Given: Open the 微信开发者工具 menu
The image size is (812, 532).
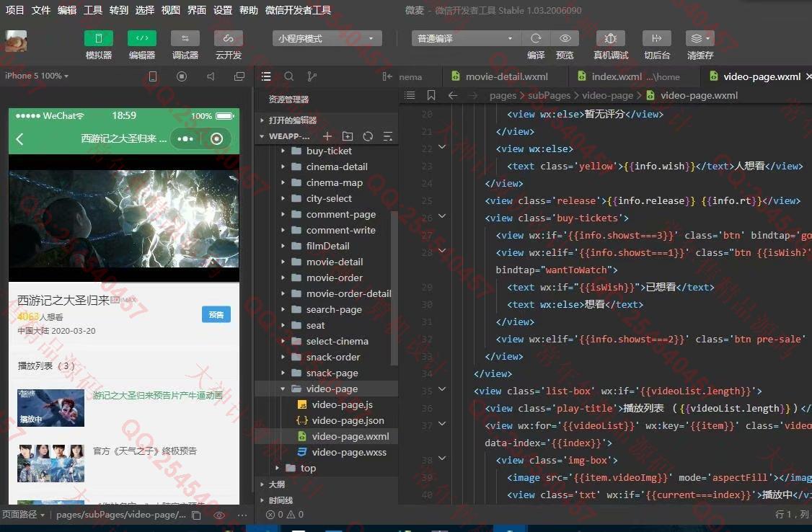Looking at the screenshot, I should pyautogui.click(x=298, y=10).
